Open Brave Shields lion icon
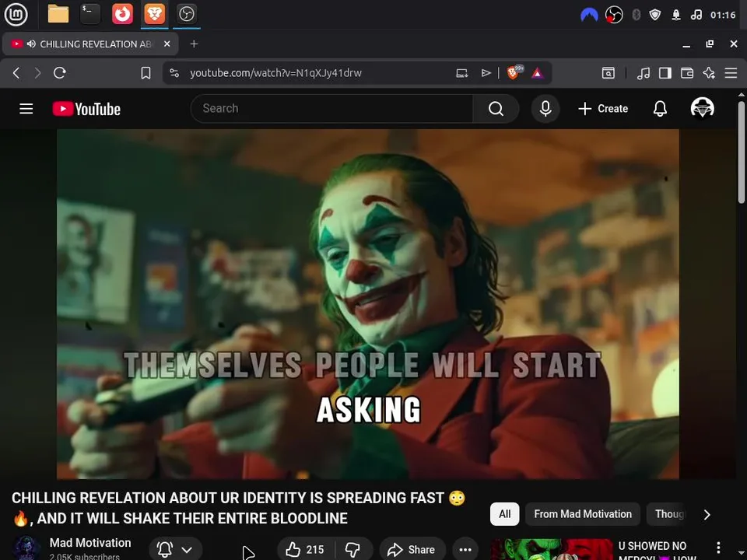The height and width of the screenshot is (560, 747). point(514,72)
